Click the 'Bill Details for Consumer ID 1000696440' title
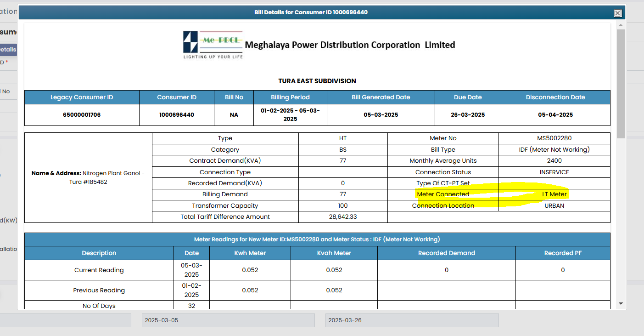Image resolution: width=644 pixels, height=336 pixels. [311, 12]
